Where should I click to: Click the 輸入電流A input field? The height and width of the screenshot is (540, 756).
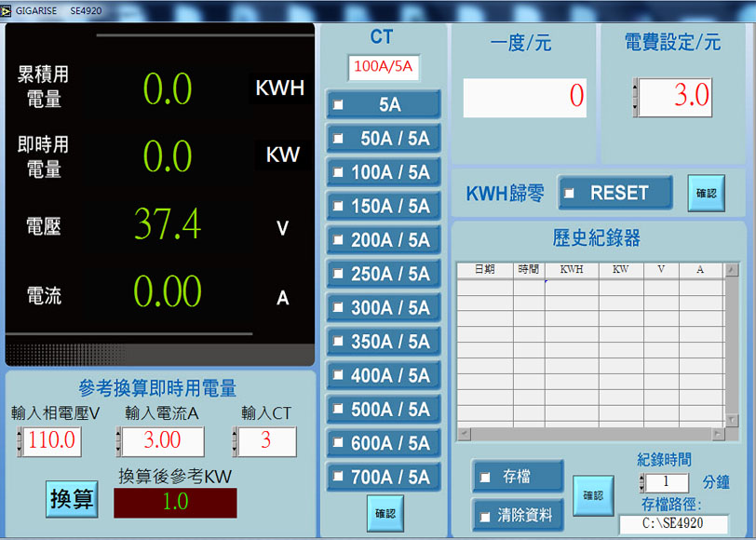(163, 440)
